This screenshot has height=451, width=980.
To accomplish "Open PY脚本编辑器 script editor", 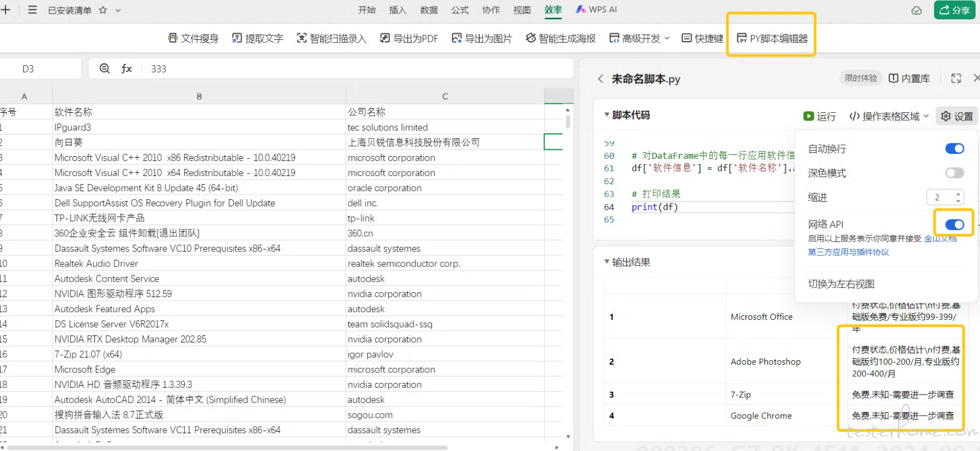I will 772,38.
